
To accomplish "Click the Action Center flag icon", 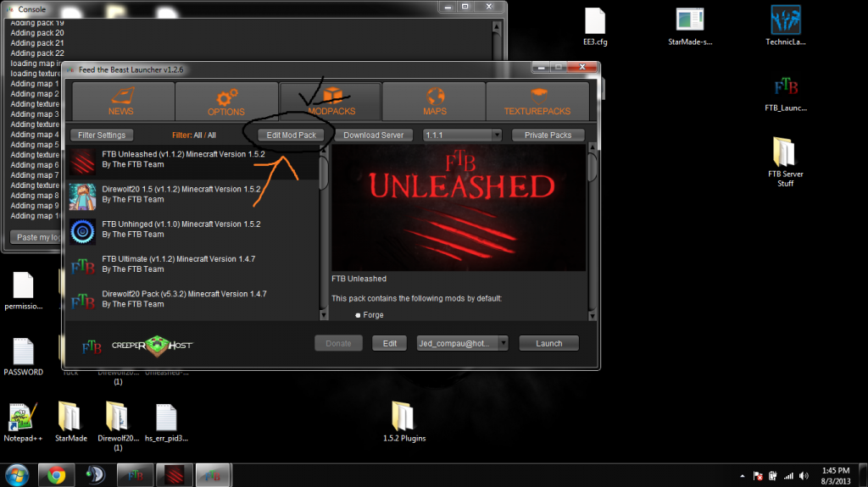I will (758, 476).
